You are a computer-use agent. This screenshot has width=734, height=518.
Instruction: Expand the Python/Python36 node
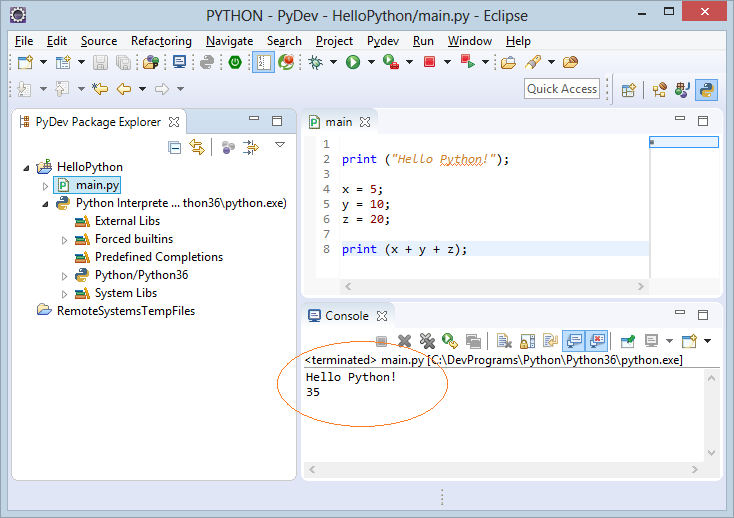pyautogui.click(x=64, y=276)
